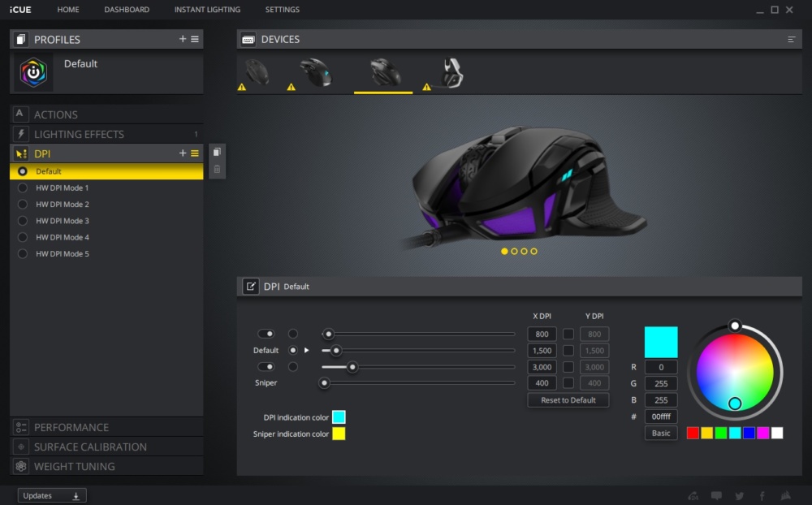Click the Weight Tuning icon
The height and width of the screenshot is (505, 812).
21,466
